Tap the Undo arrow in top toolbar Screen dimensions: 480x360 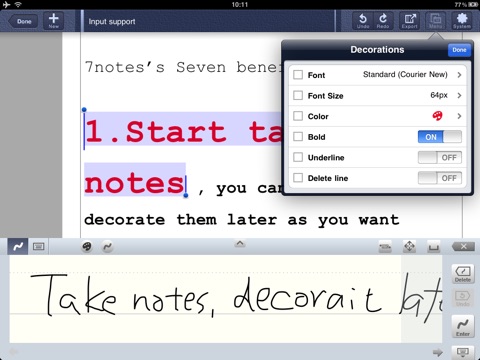363,21
